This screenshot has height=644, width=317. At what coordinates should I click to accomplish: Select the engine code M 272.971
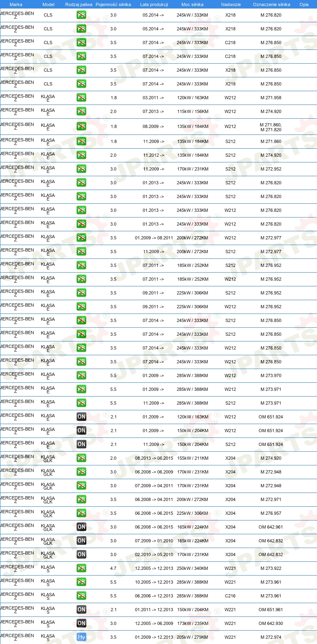point(271,499)
